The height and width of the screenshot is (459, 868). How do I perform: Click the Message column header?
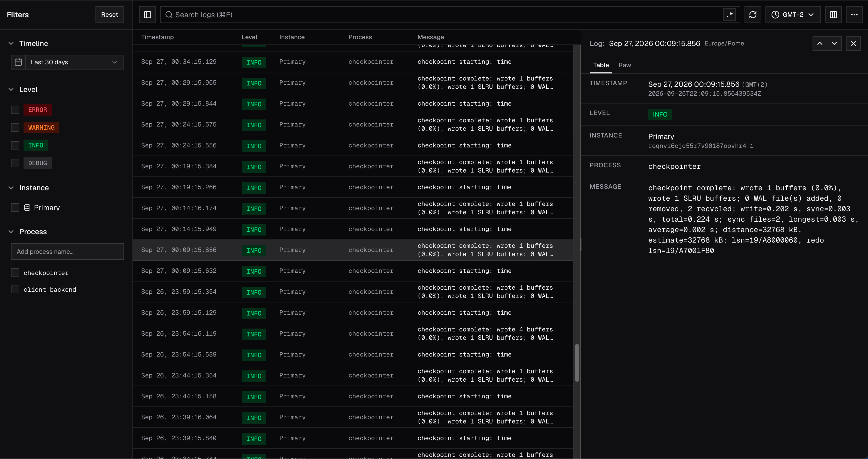(x=431, y=37)
